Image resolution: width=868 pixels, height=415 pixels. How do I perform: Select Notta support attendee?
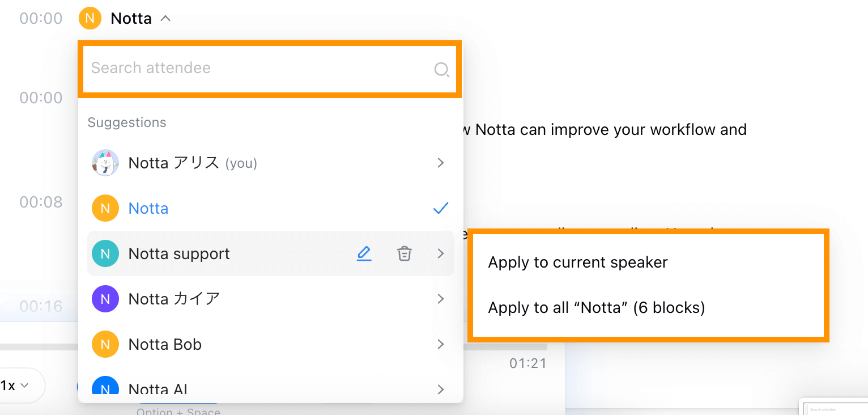270,253
